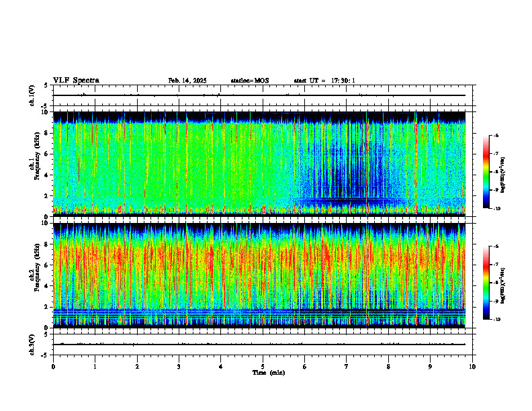The image size is (532, 411).
Task: Click x-axis tick label "3"
Action: coord(179,367)
